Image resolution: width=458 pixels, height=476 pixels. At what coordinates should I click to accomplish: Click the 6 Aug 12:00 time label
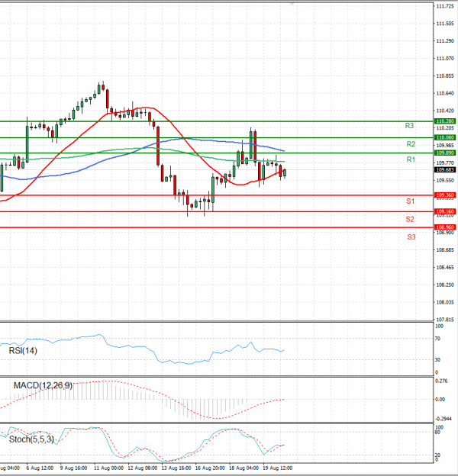point(40,468)
